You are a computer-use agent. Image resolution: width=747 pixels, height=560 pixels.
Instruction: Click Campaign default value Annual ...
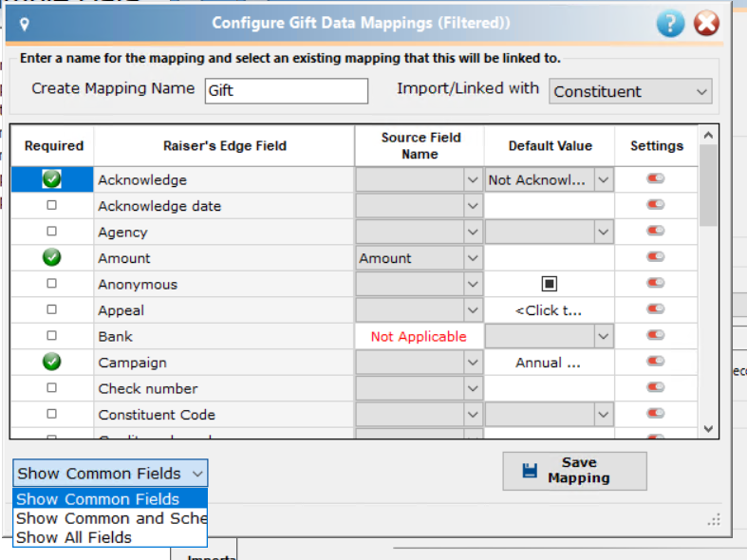coord(549,363)
